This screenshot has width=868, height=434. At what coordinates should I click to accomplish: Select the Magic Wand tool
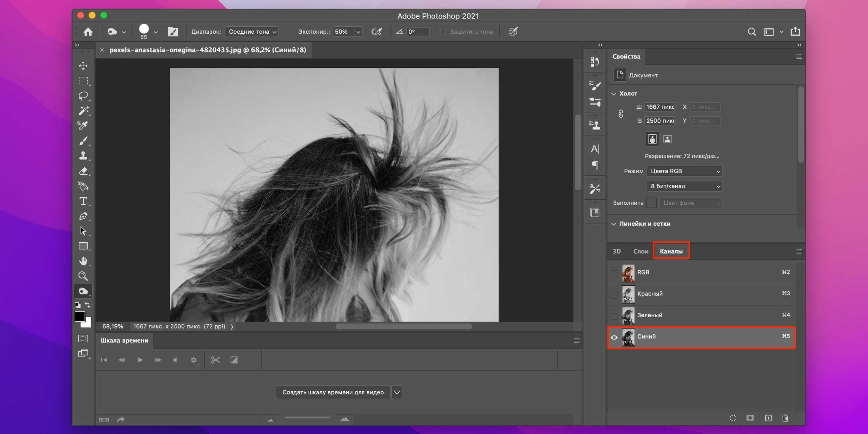[83, 110]
